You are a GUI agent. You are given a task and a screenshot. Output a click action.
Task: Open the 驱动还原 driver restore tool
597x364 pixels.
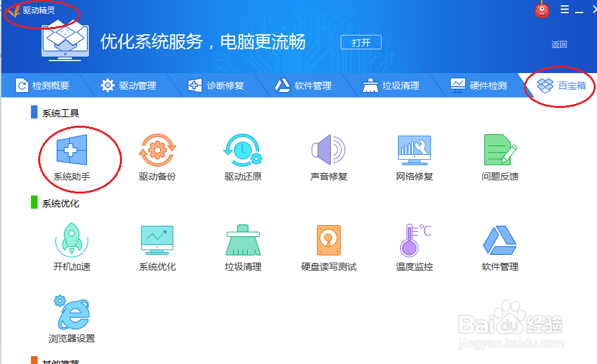pyautogui.click(x=243, y=158)
